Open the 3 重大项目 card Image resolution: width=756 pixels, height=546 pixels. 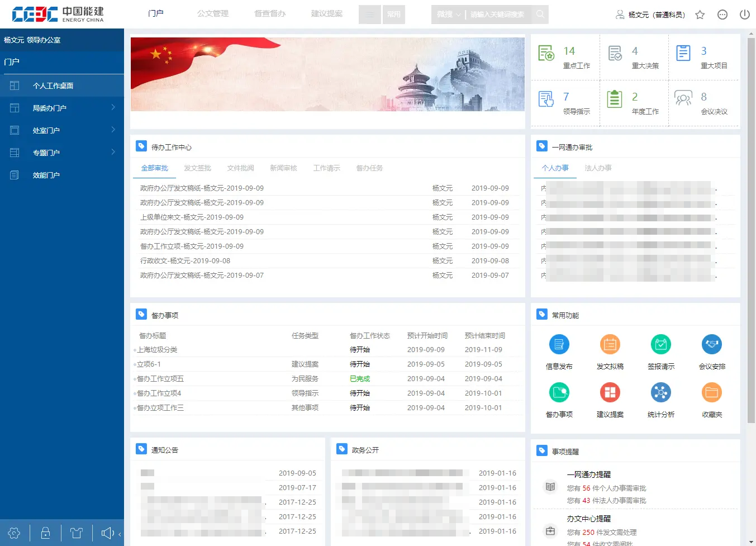(x=704, y=58)
